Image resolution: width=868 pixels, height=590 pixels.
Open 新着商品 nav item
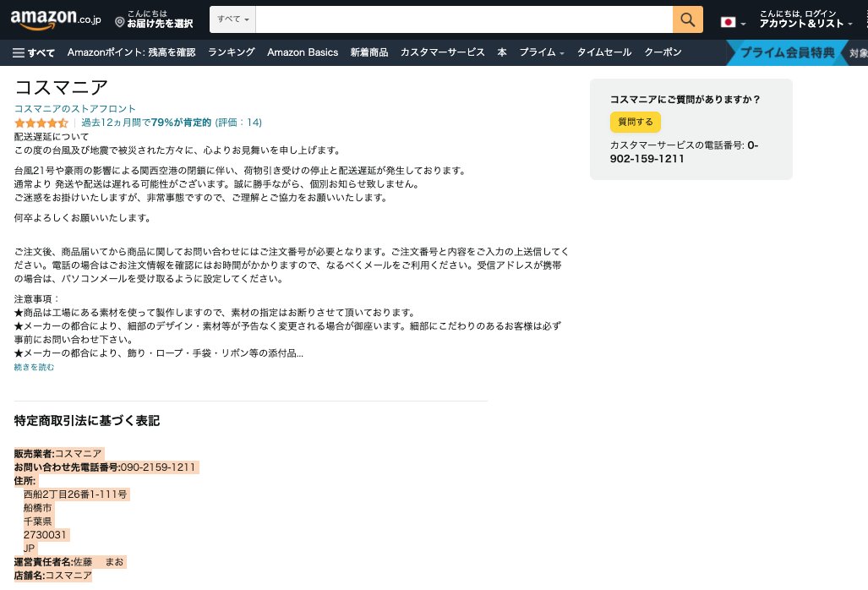pos(368,52)
